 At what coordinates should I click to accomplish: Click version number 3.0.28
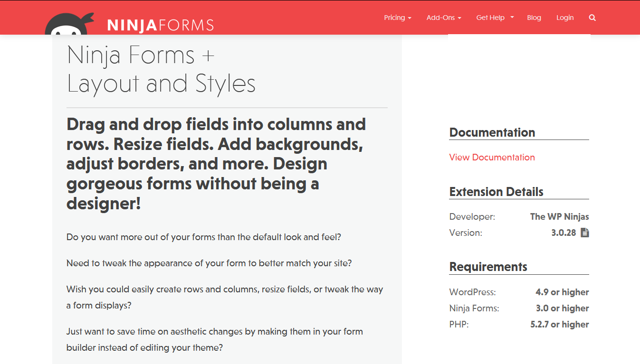click(x=564, y=233)
